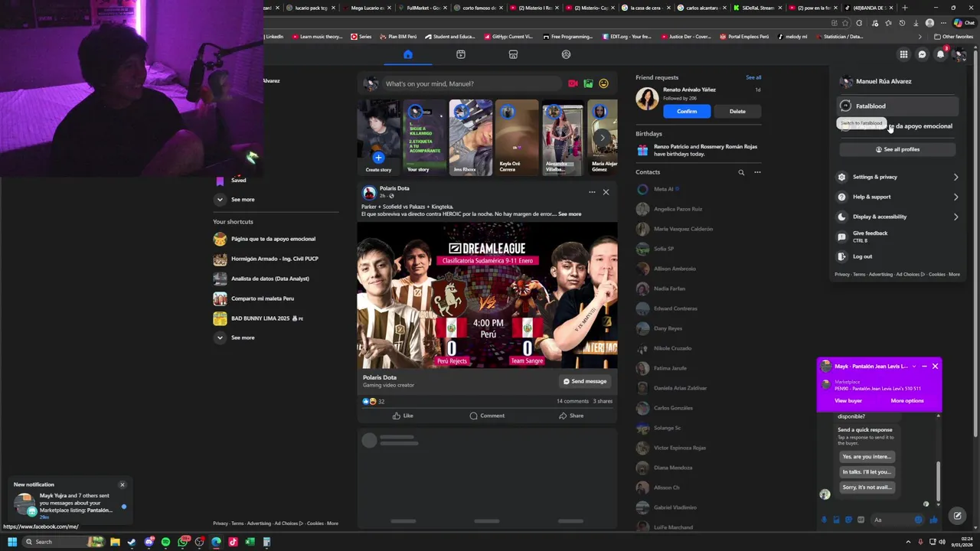980x551 pixels.
Task: Choose a sticker in the chat window
Action: coord(848,520)
